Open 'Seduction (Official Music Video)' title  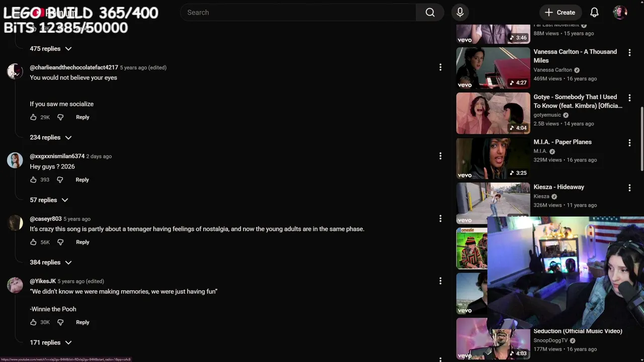tap(578, 331)
